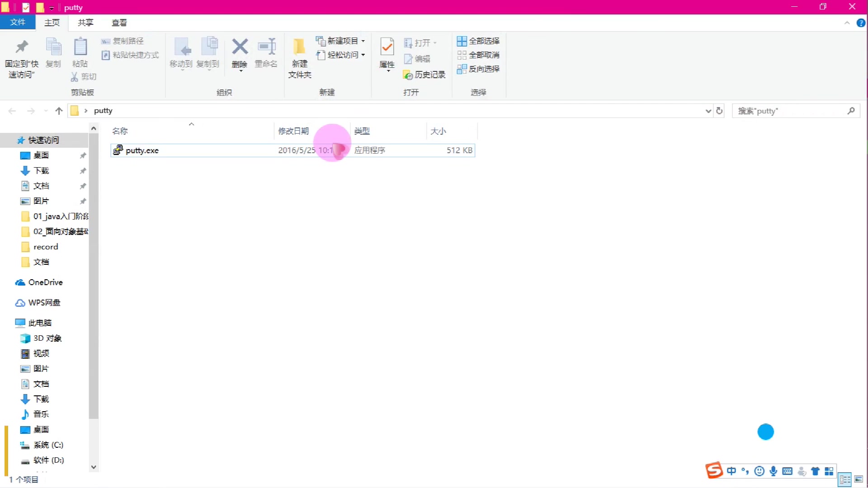Open the View (查看) ribbon tab
This screenshot has width=868, height=488.
click(119, 23)
